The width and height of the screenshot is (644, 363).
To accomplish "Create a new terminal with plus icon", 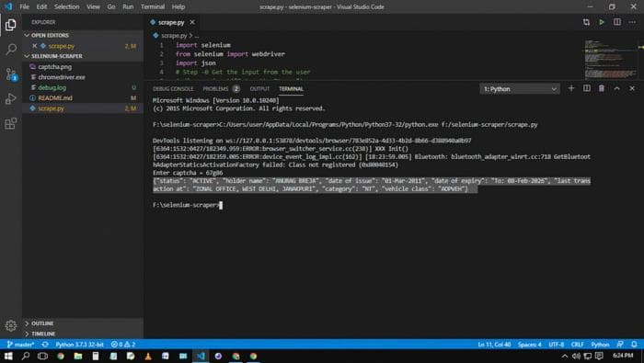I will click(x=571, y=88).
